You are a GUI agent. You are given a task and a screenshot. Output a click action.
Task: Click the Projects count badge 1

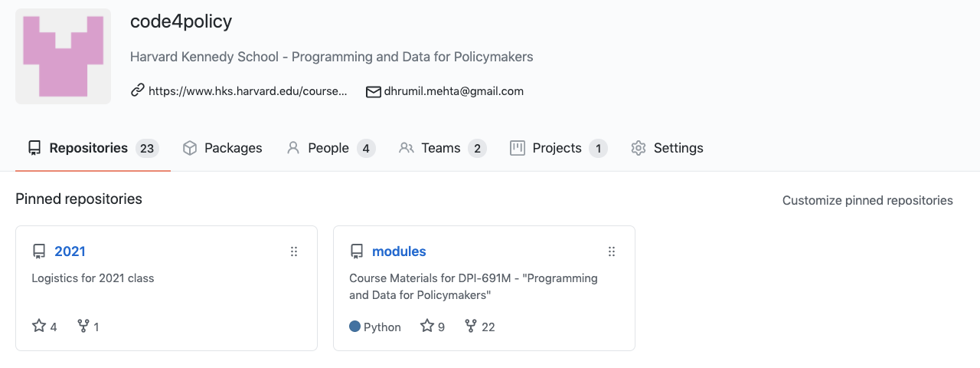[598, 148]
